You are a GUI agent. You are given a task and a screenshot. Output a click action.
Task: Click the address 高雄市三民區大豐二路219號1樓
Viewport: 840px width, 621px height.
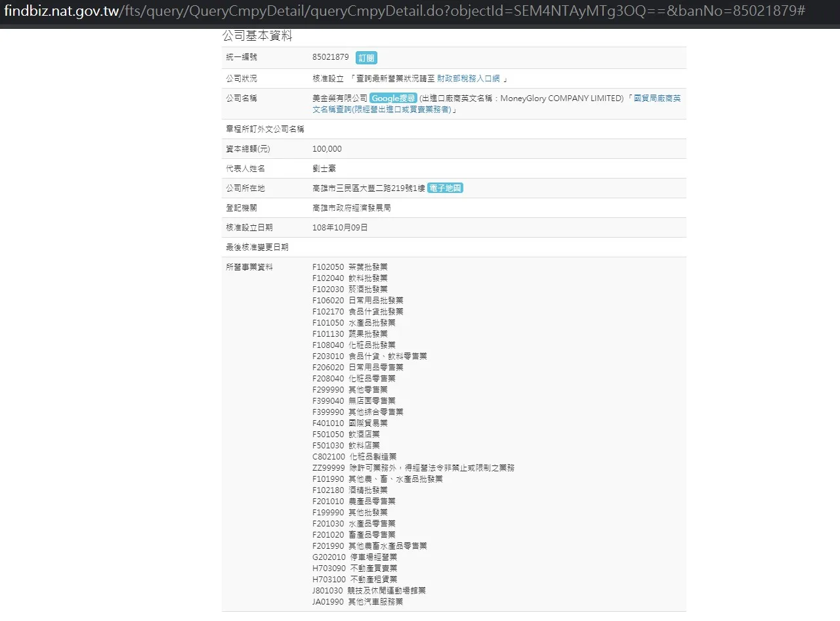tap(369, 188)
